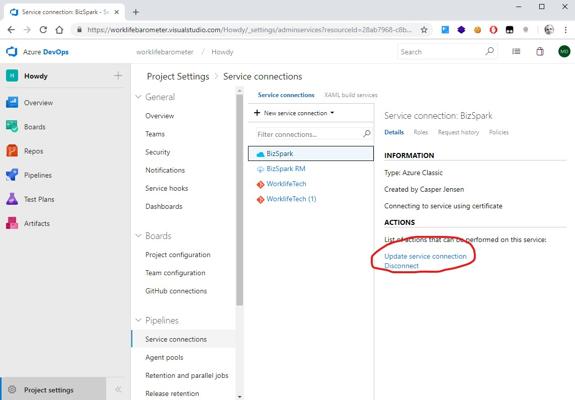Click the browser reload button
This screenshot has width=575, height=400.
tap(43, 30)
